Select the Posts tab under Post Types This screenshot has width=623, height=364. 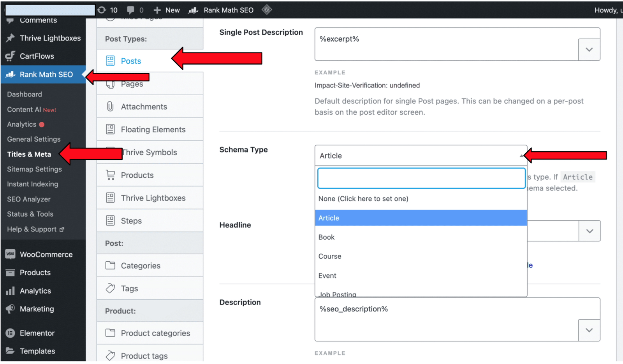tap(150, 61)
